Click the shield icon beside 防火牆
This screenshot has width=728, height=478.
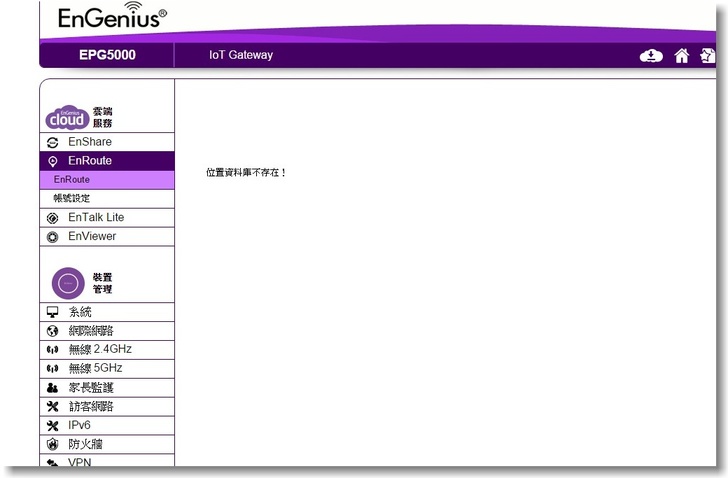point(52,445)
